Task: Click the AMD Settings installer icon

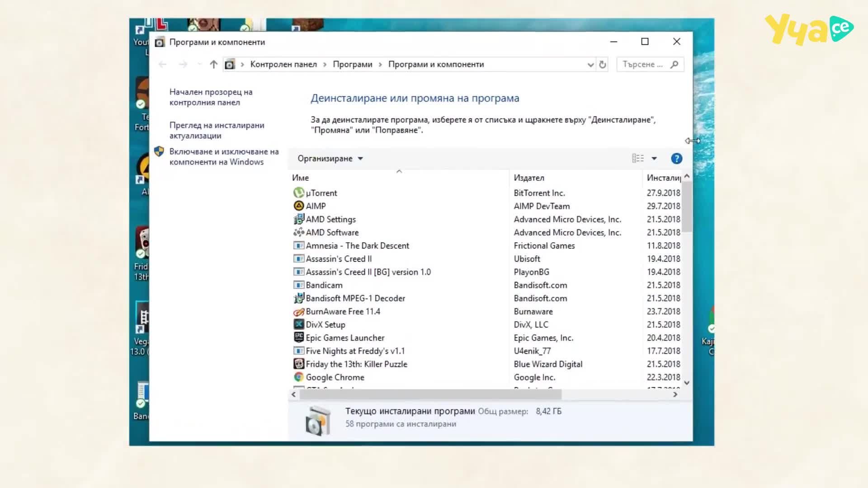Action: pos(298,219)
